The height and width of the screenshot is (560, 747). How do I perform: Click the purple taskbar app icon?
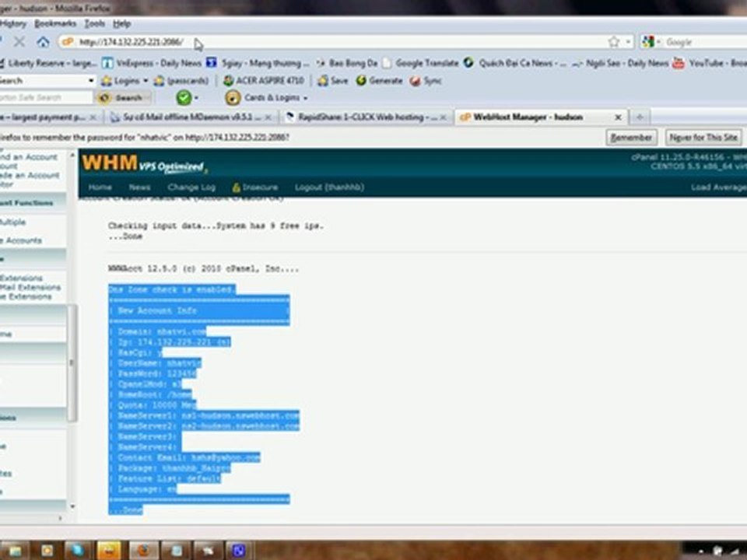coord(238,551)
